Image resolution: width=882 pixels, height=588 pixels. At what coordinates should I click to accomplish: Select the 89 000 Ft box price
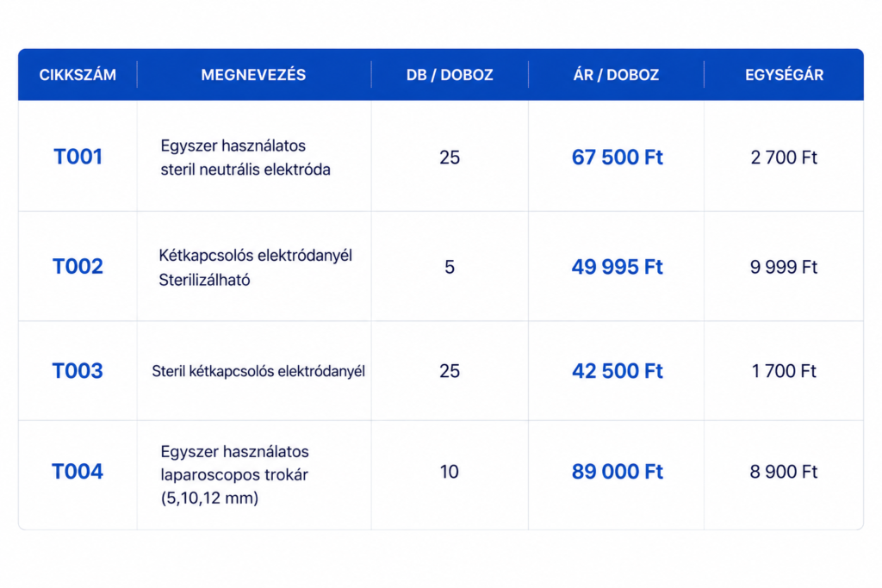pyautogui.click(x=617, y=472)
